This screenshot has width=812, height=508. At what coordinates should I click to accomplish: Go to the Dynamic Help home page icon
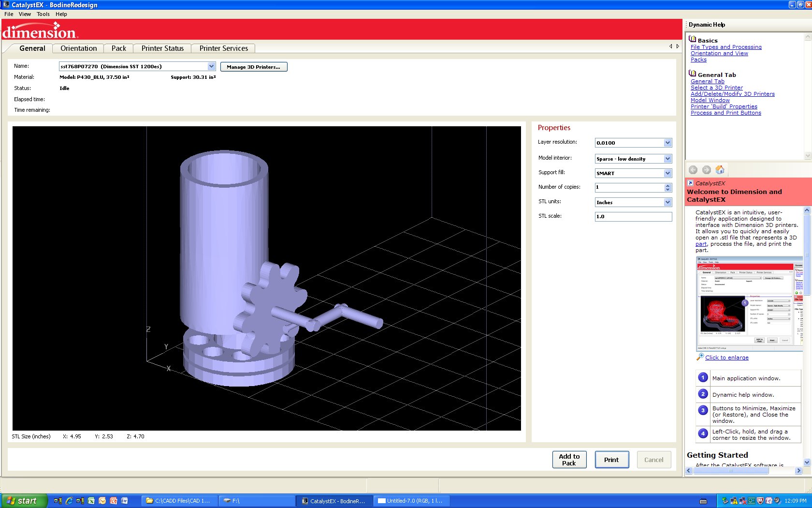[720, 170]
